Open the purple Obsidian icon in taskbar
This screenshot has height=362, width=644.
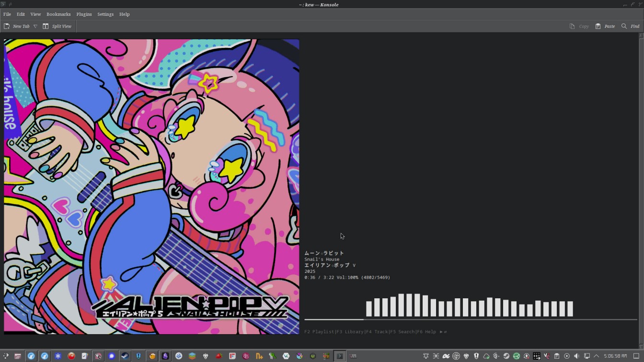(165, 356)
